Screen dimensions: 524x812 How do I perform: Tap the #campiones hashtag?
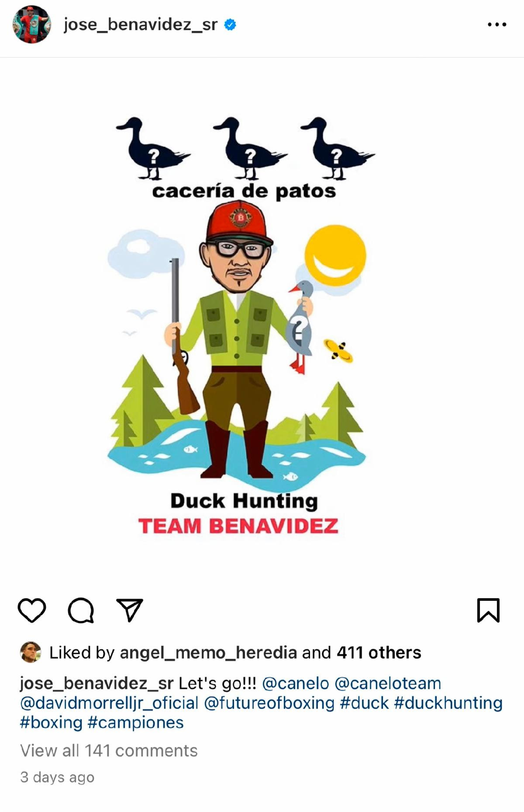click(x=135, y=723)
